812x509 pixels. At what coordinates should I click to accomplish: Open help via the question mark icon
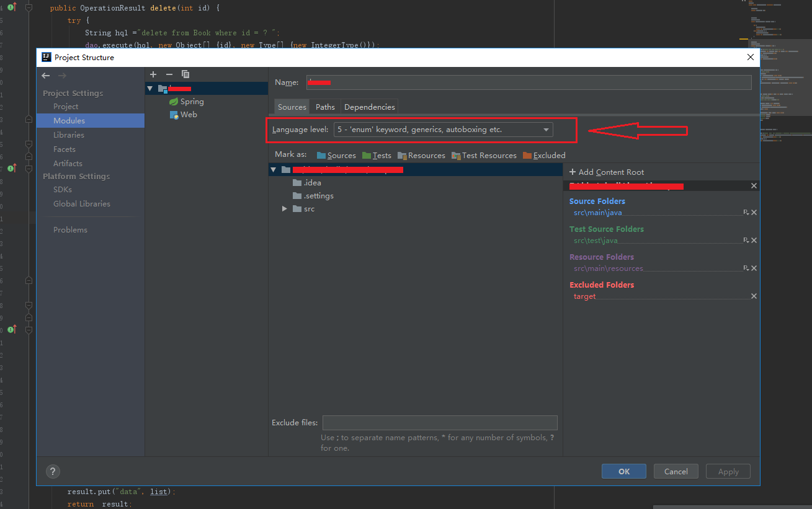[53, 471]
